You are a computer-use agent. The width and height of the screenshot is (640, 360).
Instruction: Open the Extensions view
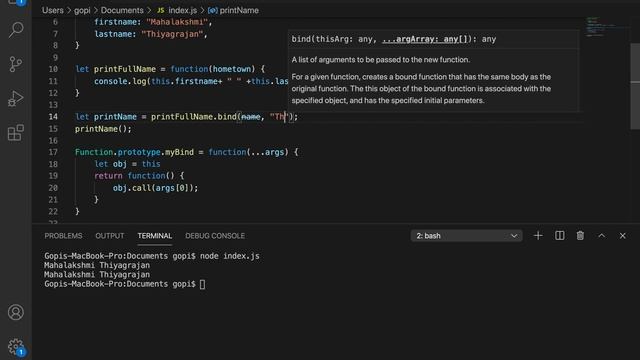tap(16, 133)
